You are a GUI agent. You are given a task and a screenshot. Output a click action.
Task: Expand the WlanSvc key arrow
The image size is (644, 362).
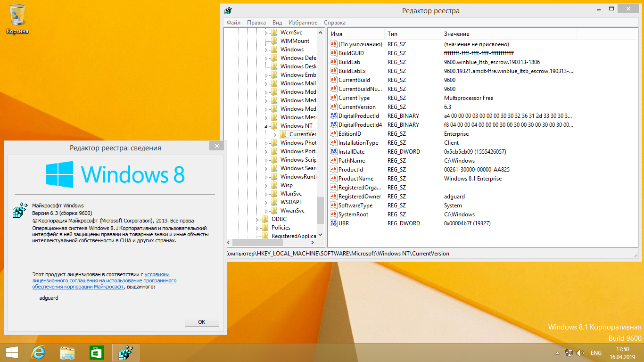point(266,194)
